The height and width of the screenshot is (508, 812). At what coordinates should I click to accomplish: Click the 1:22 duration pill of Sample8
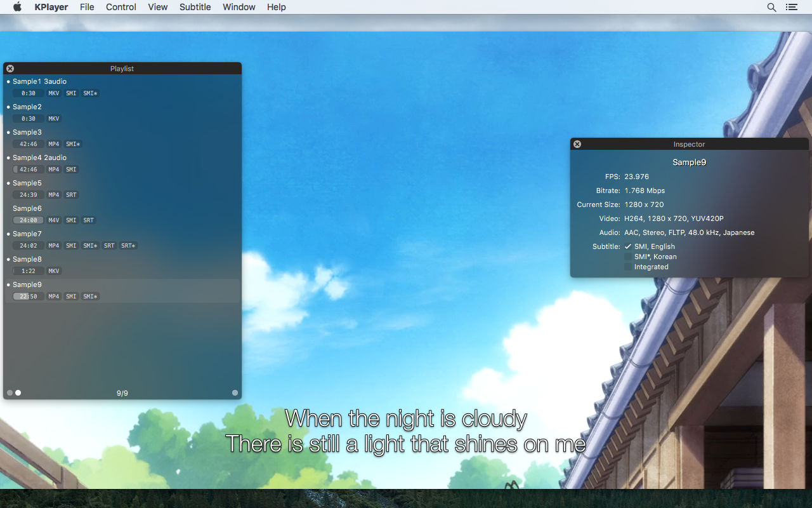29,271
